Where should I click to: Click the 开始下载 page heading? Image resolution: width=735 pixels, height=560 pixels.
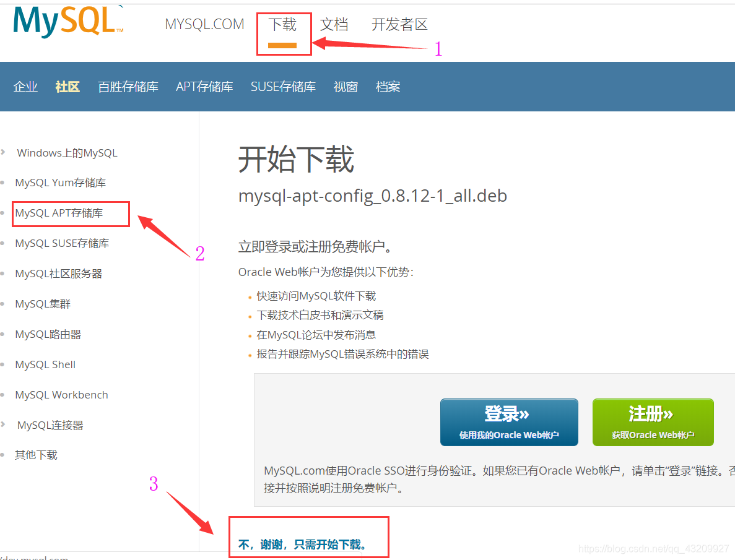click(x=296, y=159)
